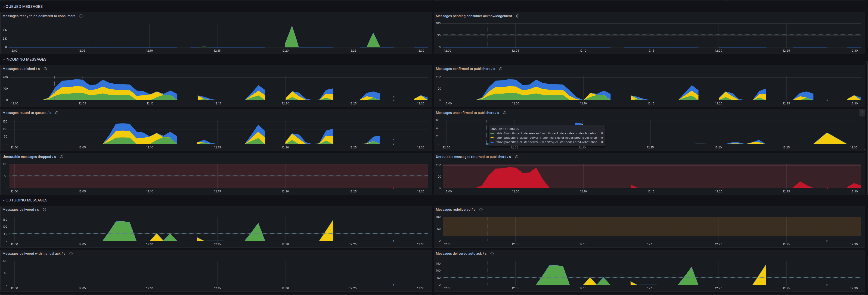Image resolution: width=868 pixels, height=295 pixels.
Task: Open the Messages delivered auto ack panel title
Action: coord(461,254)
